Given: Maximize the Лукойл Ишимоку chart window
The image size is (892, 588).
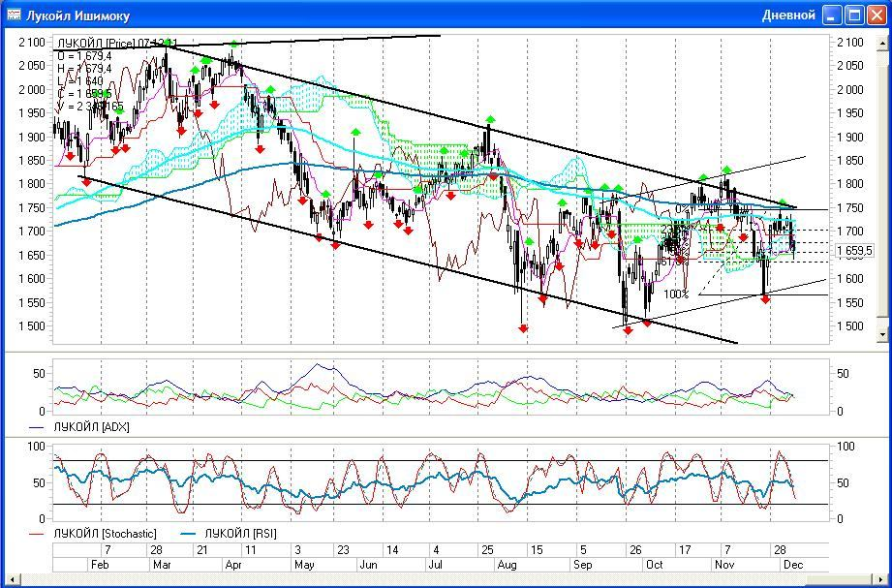Looking at the screenshot, I should click(854, 15).
